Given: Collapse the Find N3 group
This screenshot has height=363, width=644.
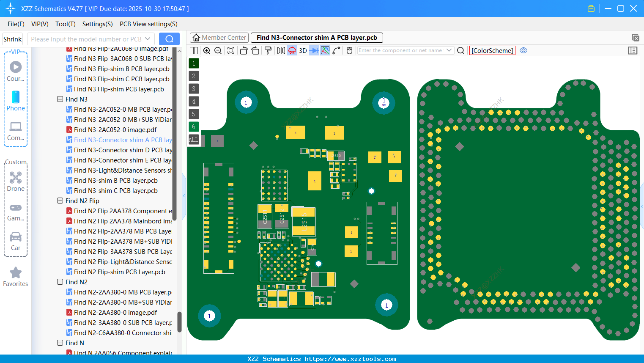Looking at the screenshot, I should (60, 99).
